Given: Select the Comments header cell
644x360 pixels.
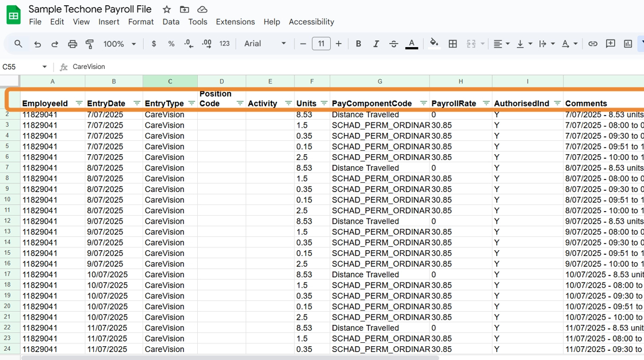Looking at the screenshot, I should pyautogui.click(x=604, y=98).
